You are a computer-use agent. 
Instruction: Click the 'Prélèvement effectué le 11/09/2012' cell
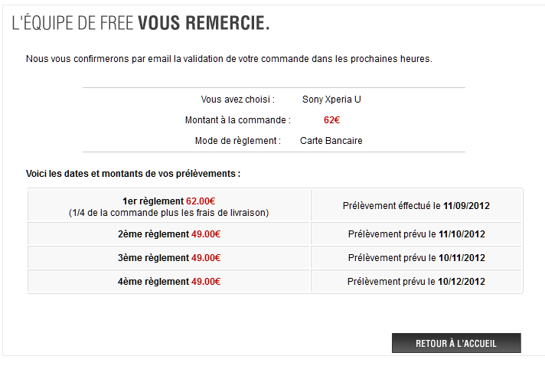tap(416, 206)
